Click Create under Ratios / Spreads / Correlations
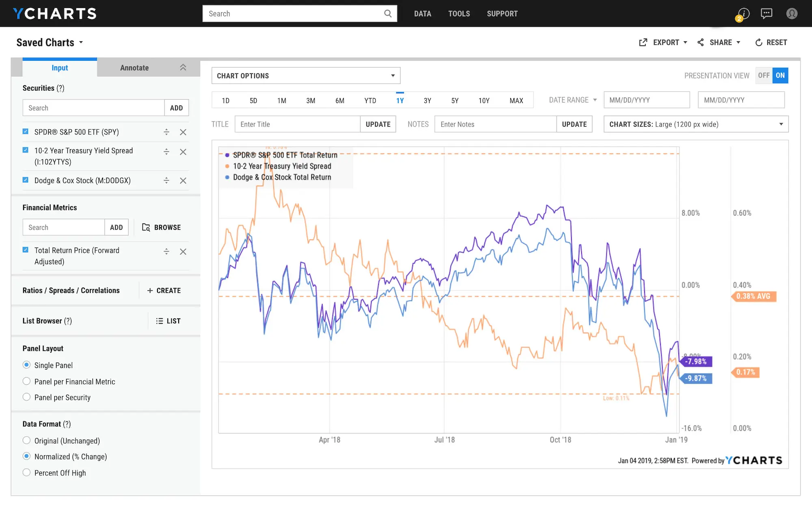Image resolution: width=812 pixels, height=505 pixels. (164, 290)
